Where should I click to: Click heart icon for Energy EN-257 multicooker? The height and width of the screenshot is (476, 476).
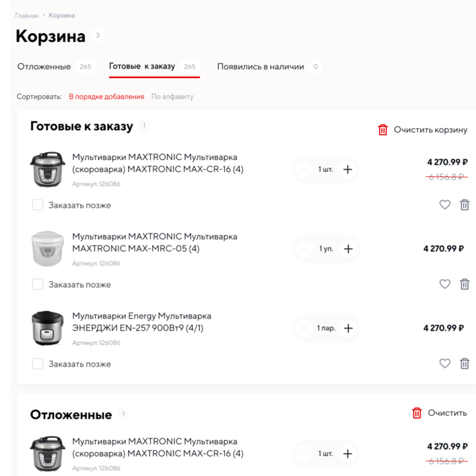(445, 363)
